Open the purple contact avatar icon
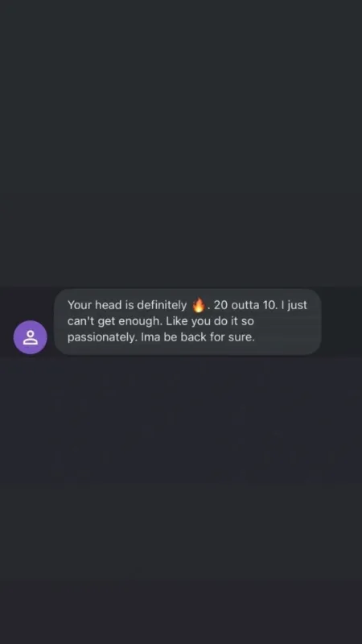The height and width of the screenshot is (644, 362). [x=31, y=337]
